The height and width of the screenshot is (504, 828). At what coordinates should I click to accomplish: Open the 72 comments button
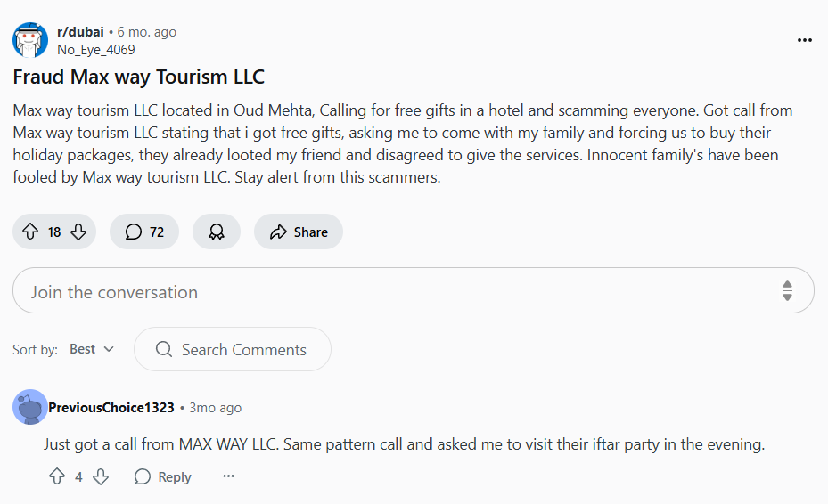(144, 232)
